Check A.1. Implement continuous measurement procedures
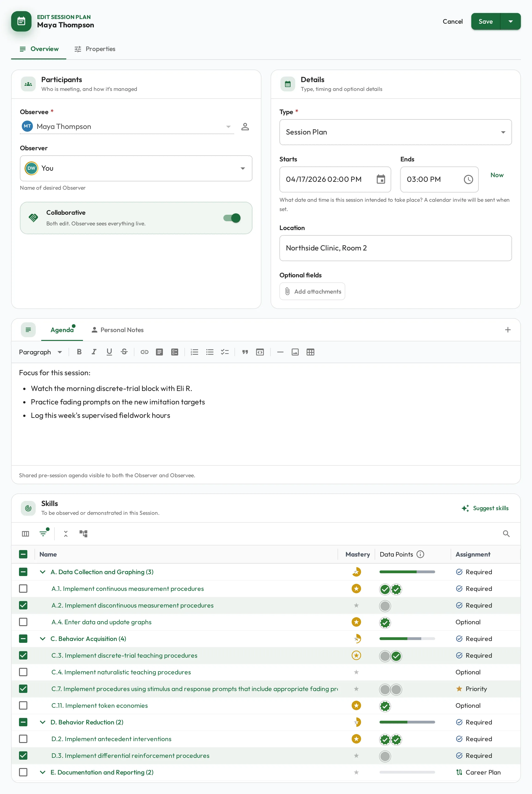 coord(23,588)
